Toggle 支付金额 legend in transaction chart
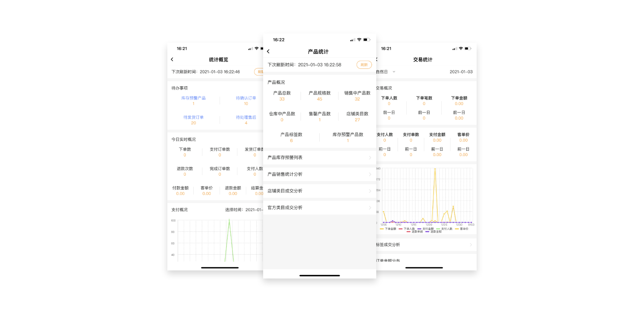 click(x=425, y=229)
